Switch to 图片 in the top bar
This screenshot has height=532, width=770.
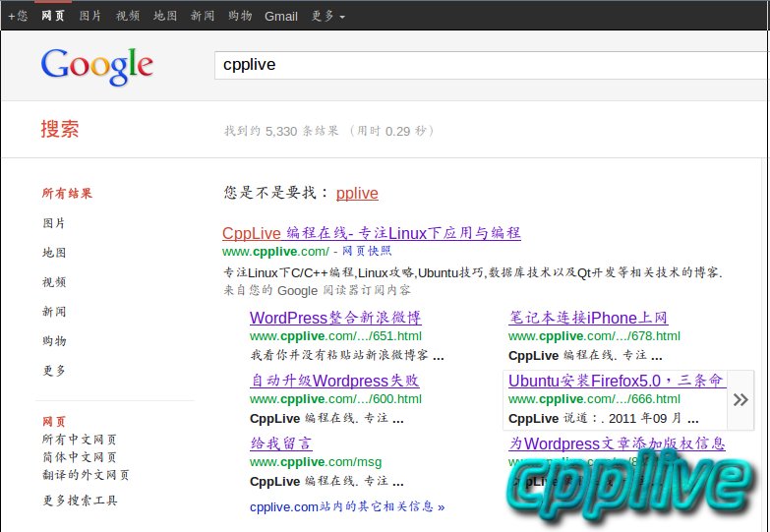[x=90, y=16]
